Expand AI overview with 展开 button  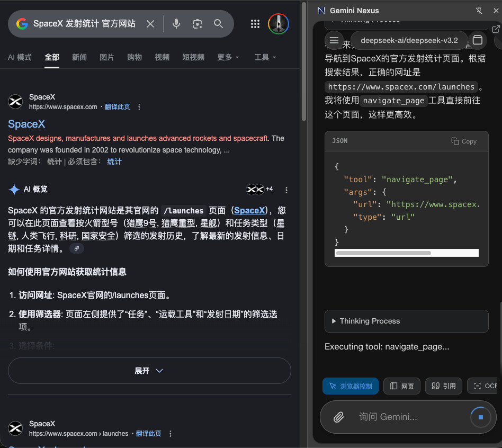(x=149, y=371)
